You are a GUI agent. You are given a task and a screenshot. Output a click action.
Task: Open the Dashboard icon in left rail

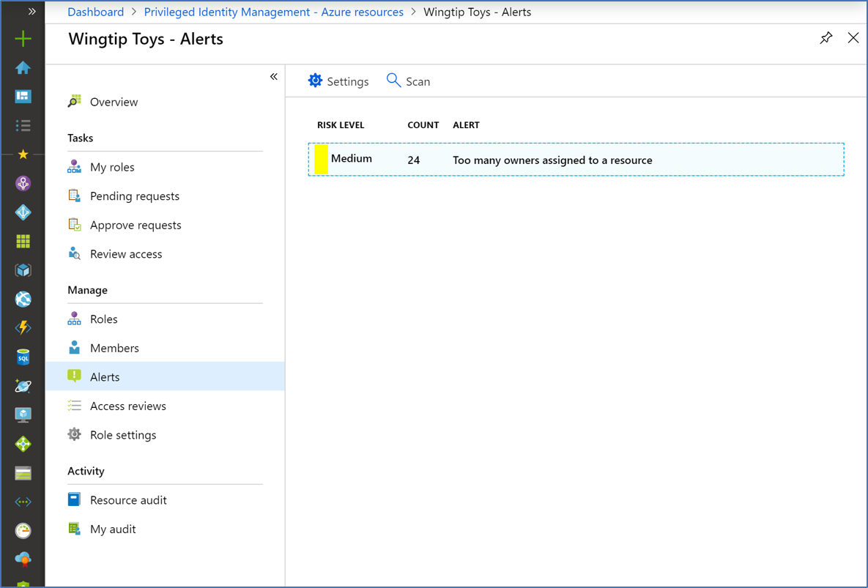point(23,97)
